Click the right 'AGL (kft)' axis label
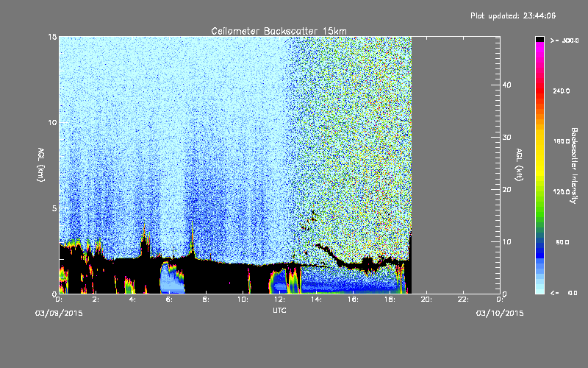 click(520, 165)
